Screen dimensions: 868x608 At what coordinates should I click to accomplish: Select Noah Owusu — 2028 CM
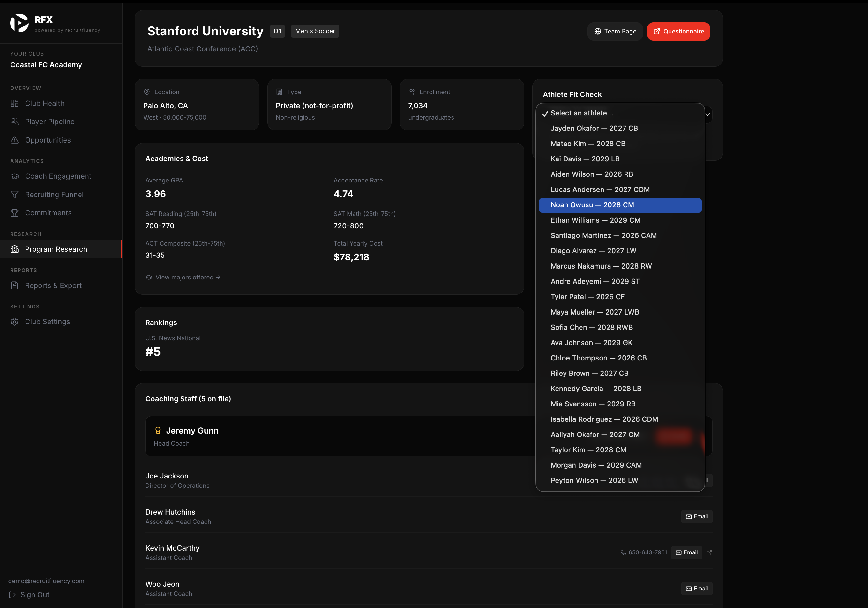[x=620, y=205]
